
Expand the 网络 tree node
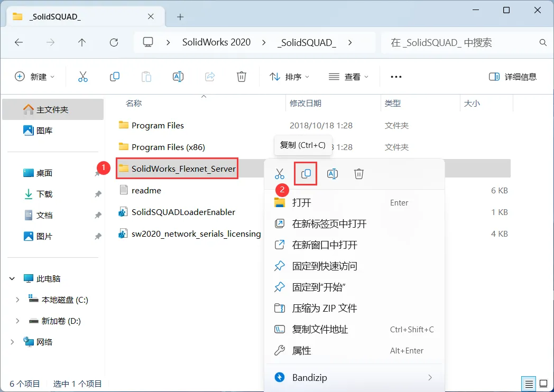12,342
